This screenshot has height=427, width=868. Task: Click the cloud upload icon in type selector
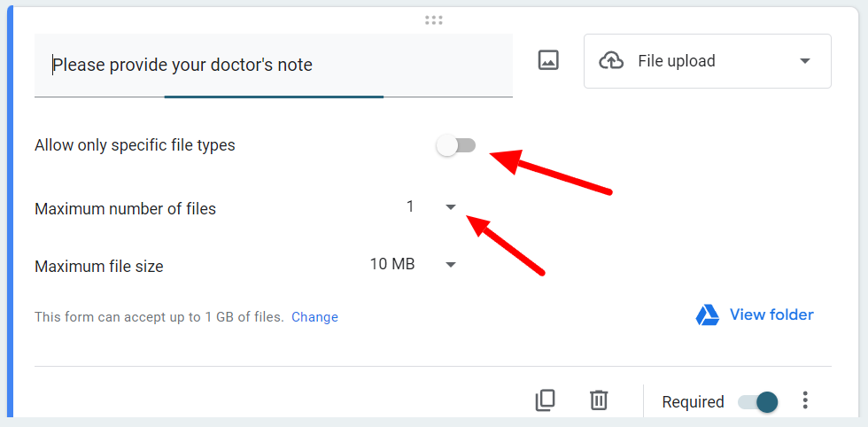(x=611, y=61)
